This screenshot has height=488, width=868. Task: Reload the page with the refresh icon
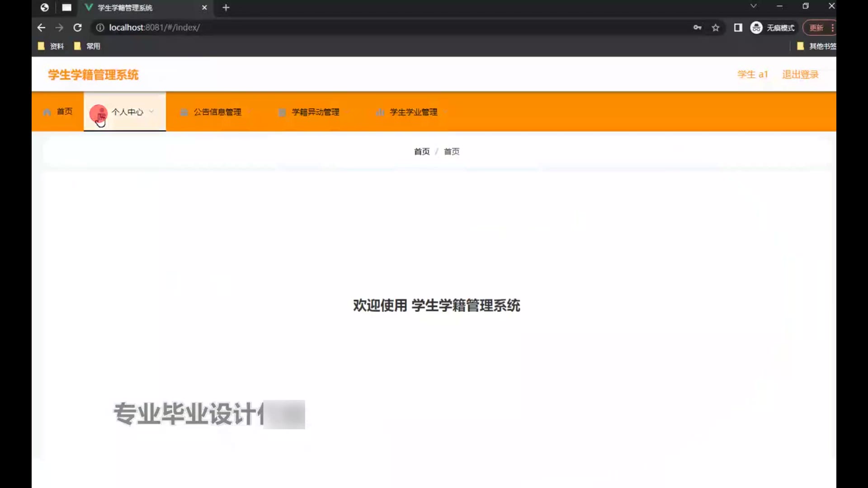(x=77, y=28)
